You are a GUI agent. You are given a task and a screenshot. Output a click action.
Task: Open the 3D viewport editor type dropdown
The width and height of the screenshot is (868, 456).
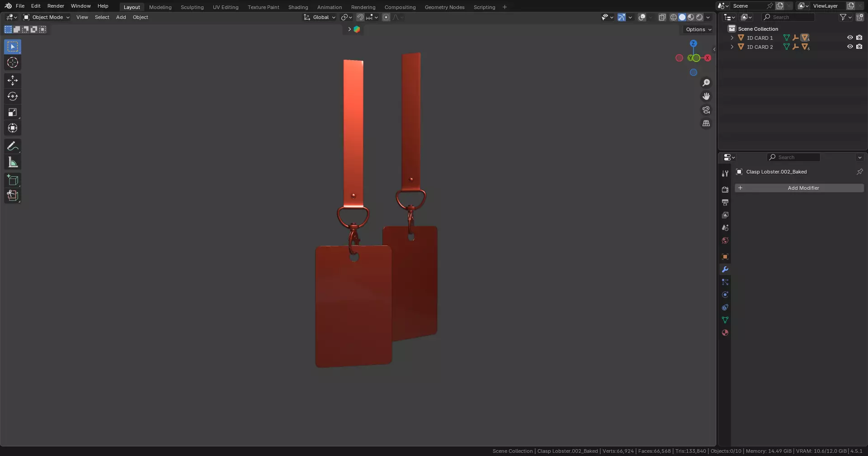(x=11, y=17)
